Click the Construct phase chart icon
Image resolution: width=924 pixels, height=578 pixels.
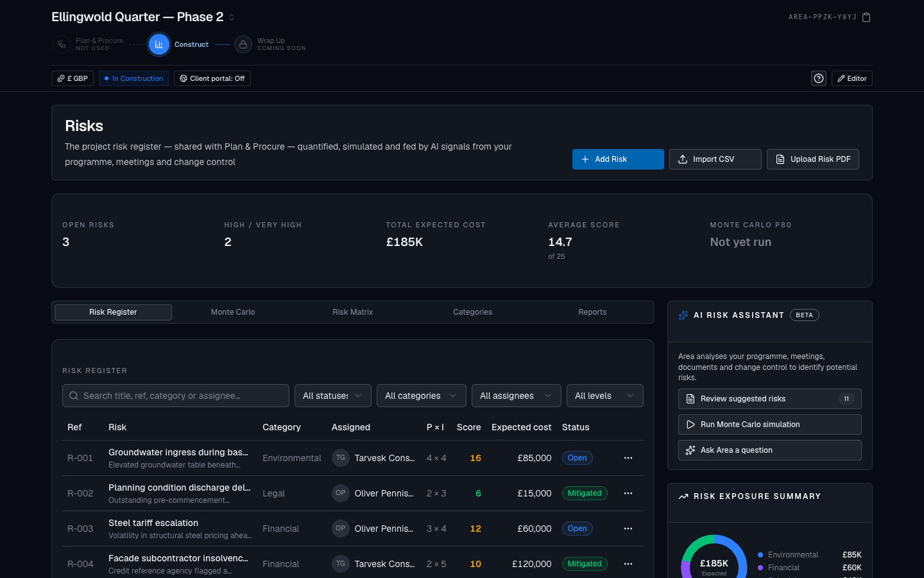(159, 44)
